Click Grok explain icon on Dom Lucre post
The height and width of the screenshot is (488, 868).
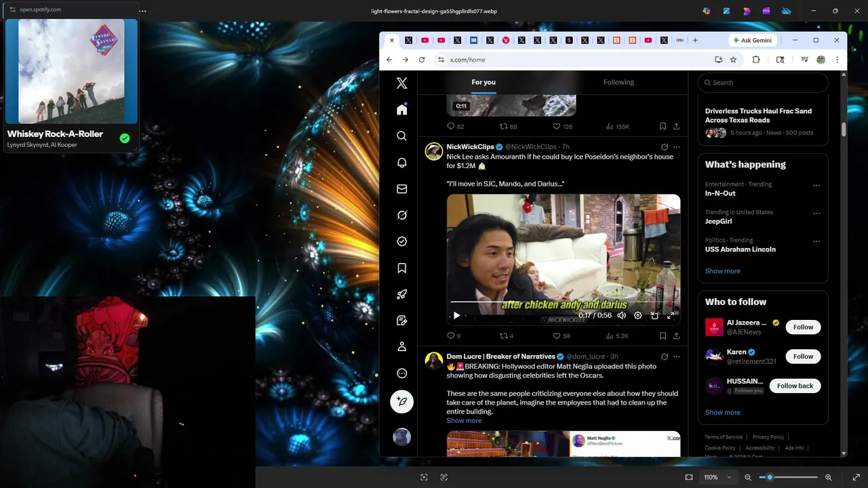665,357
